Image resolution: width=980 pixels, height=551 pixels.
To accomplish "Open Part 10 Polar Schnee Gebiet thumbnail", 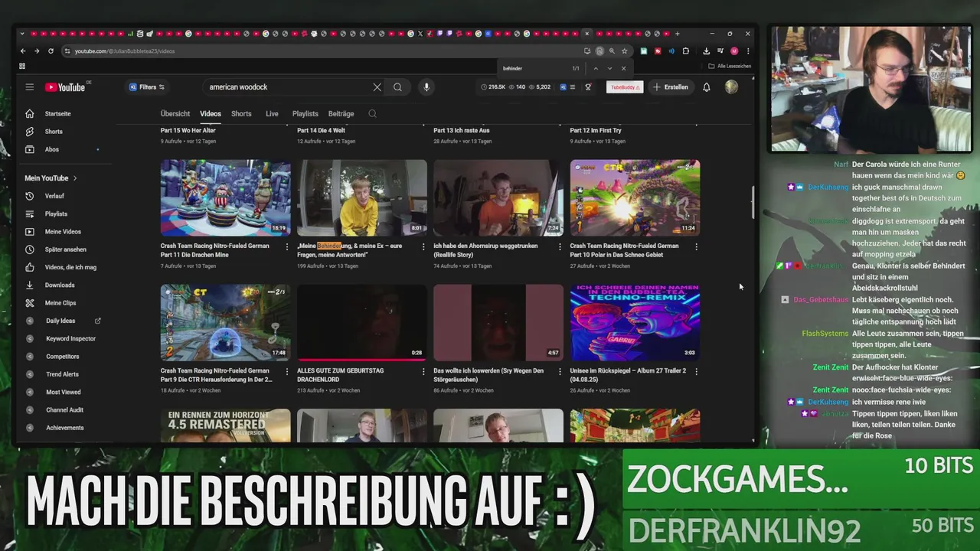I will click(x=635, y=197).
